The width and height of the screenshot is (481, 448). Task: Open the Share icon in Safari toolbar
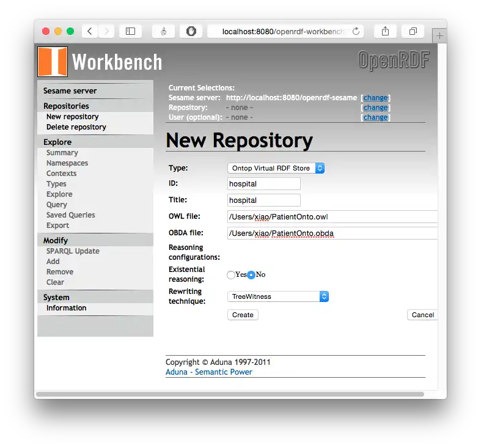(x=385, y=31)
